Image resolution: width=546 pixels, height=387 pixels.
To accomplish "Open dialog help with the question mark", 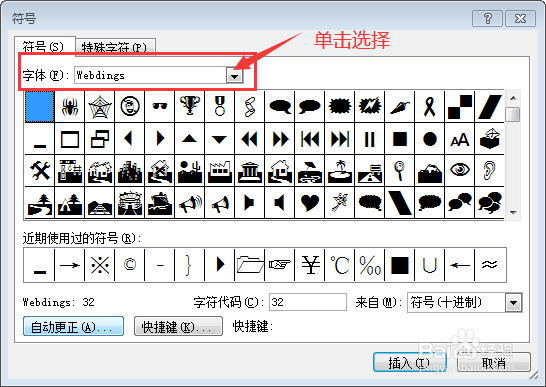I will (x=487, y=18).
